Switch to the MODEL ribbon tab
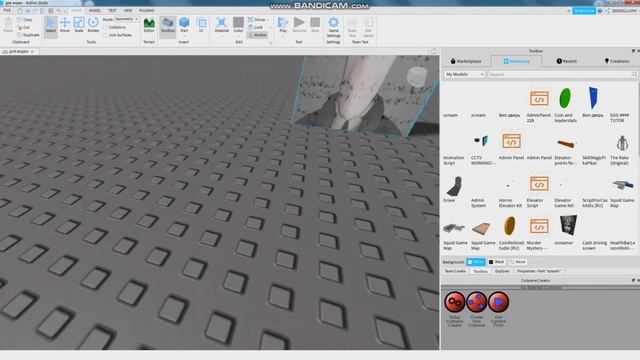 (95, 10)
